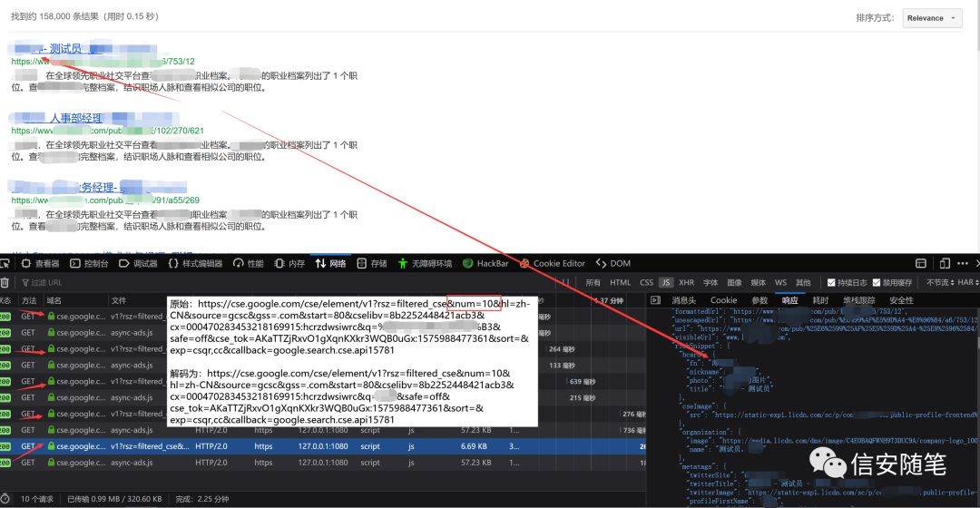980x508 pixels.
Task: Open the 消息头 headers tab
Action: [x=683, y=300]
